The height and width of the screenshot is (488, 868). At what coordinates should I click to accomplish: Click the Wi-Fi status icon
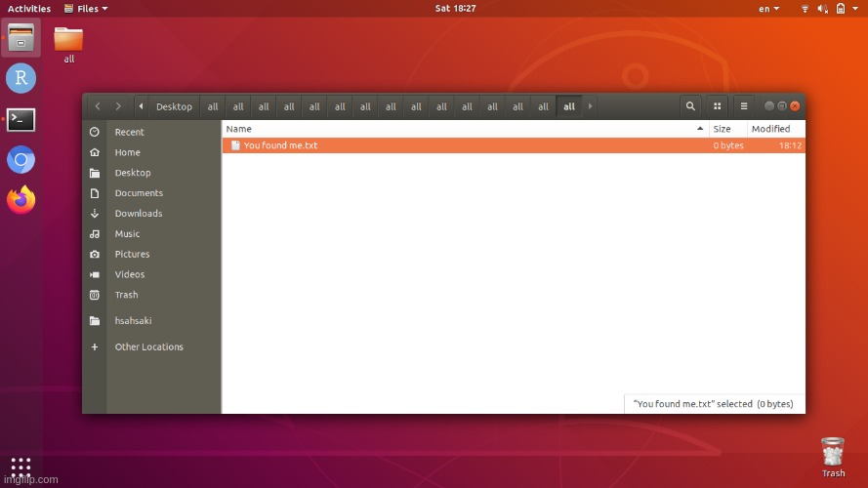point(805,9)
